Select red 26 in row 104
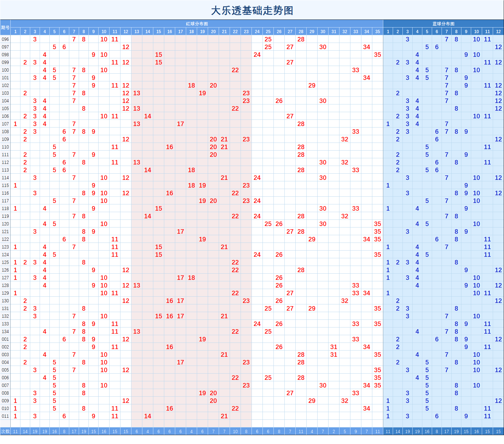Viewport: 504px width, 444px height. (279, 101)
